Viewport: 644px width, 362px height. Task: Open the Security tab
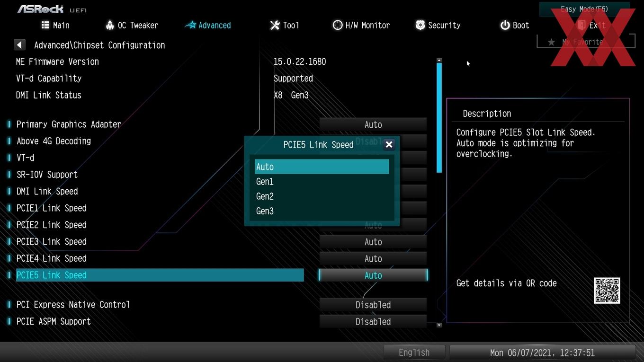click(438, 25)
